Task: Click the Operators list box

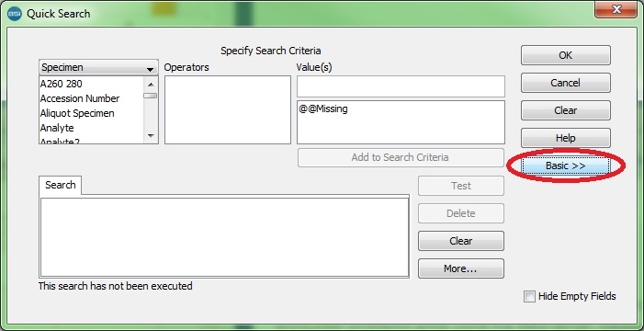Action: coord(228,109)
